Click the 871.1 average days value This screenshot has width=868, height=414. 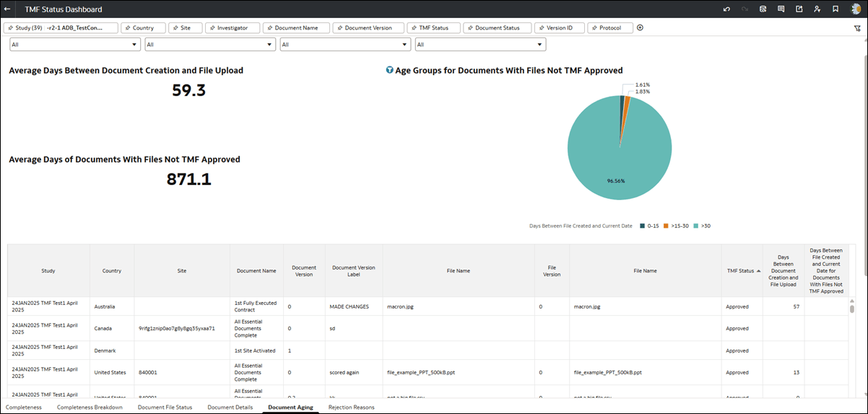188,179
